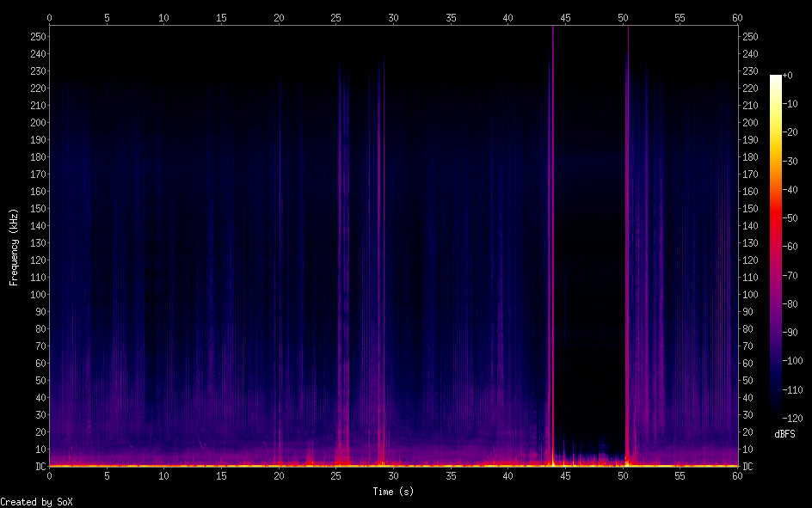Click the '60' tick on the top time axis
The image size is (812, 508).
pos(737,17)
